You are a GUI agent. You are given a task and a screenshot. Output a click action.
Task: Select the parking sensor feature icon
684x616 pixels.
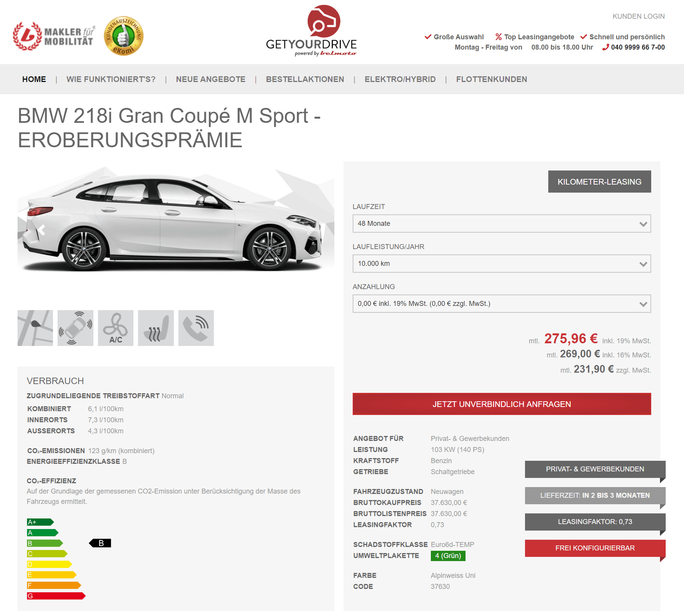(x=75, y=328)
